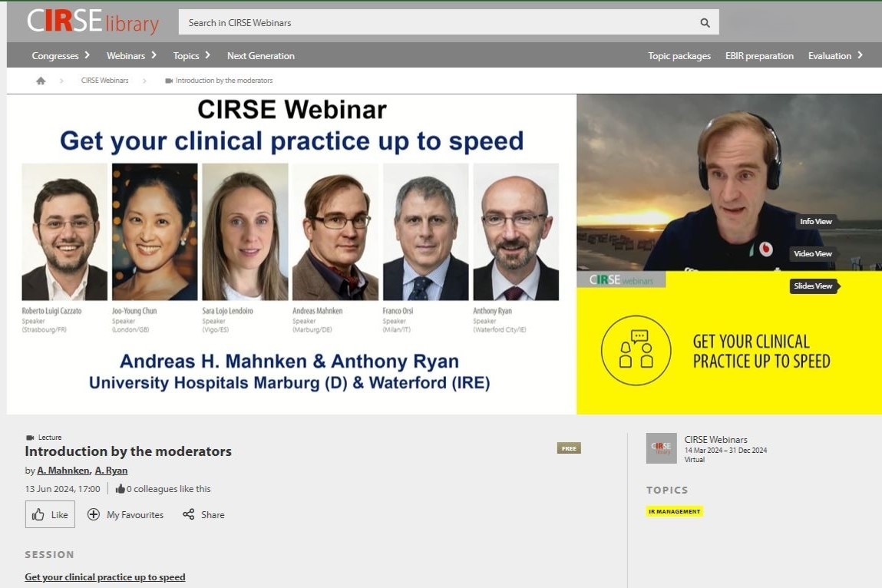Expand the Webinars menu

(131, 56)
